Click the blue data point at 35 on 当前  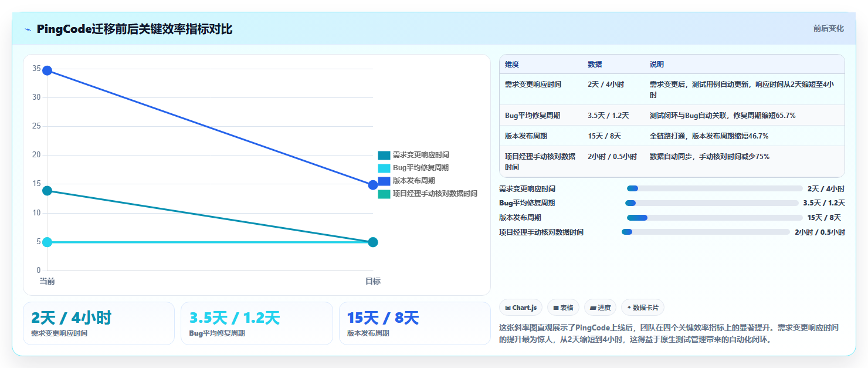point(48,70)
